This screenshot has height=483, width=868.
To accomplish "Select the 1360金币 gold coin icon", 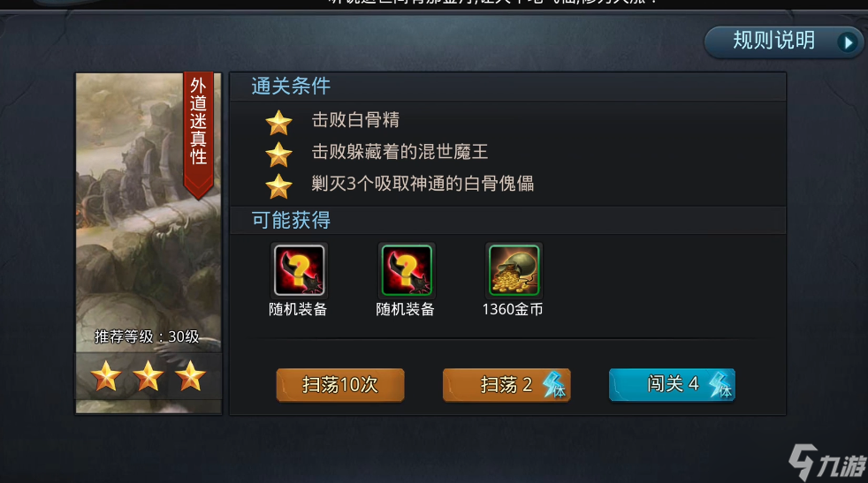I will [x=514, y=270].
